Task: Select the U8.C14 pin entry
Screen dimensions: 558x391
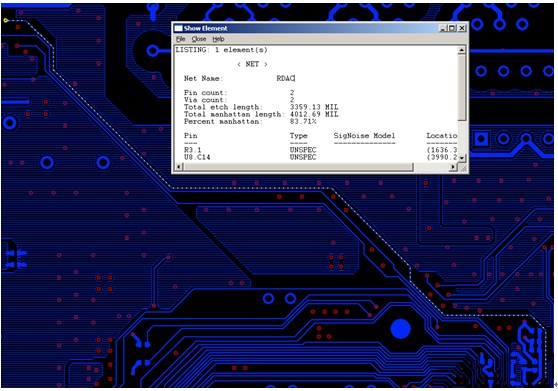Action: click(x=197, y=157)
